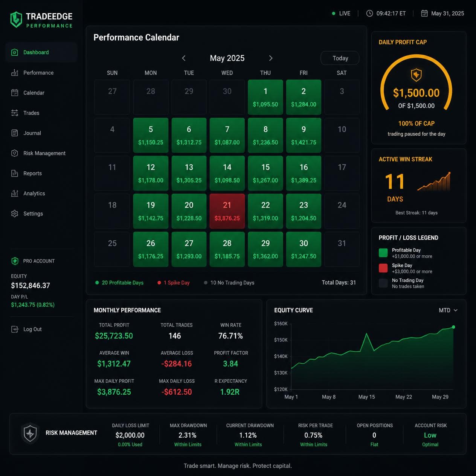Click the clock icon next to 09:42:17 ET
Screen dimensions: 476x476
370,14
